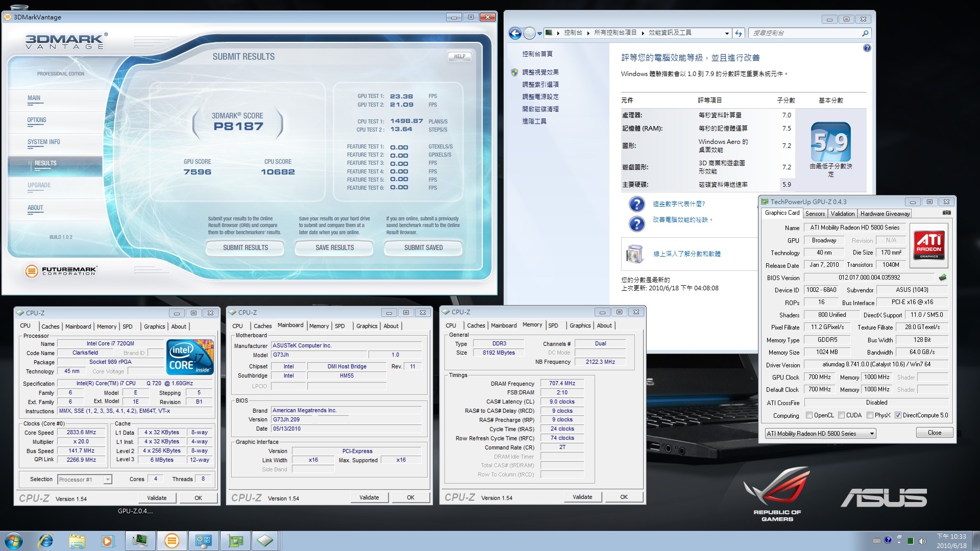Open Windows Media Player from the taskbar

point(108,541)
